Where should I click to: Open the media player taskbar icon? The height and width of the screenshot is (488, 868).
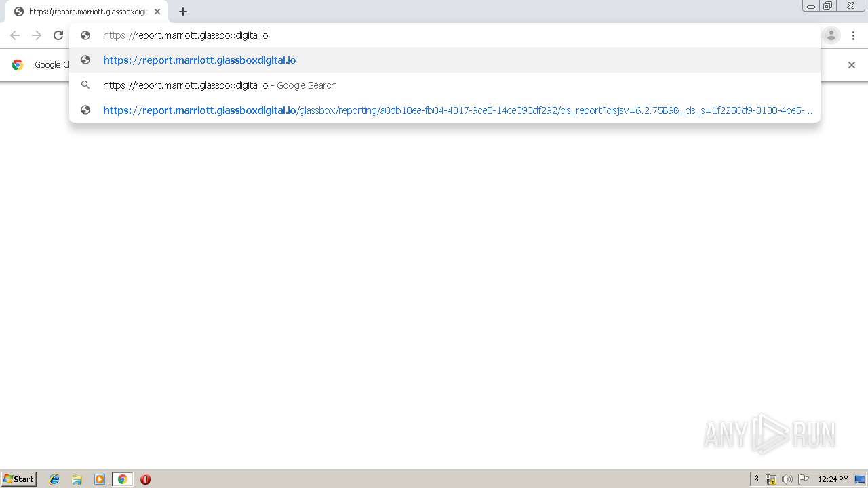click(100, 479)
